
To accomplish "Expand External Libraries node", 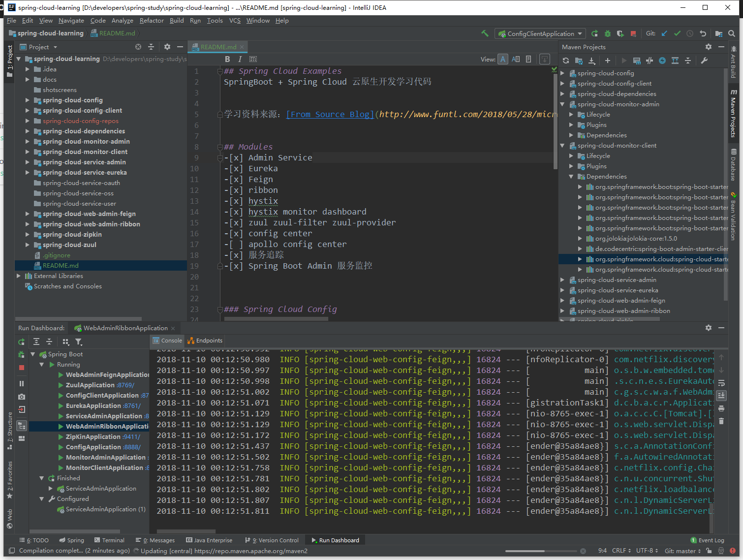I will 19,276.
